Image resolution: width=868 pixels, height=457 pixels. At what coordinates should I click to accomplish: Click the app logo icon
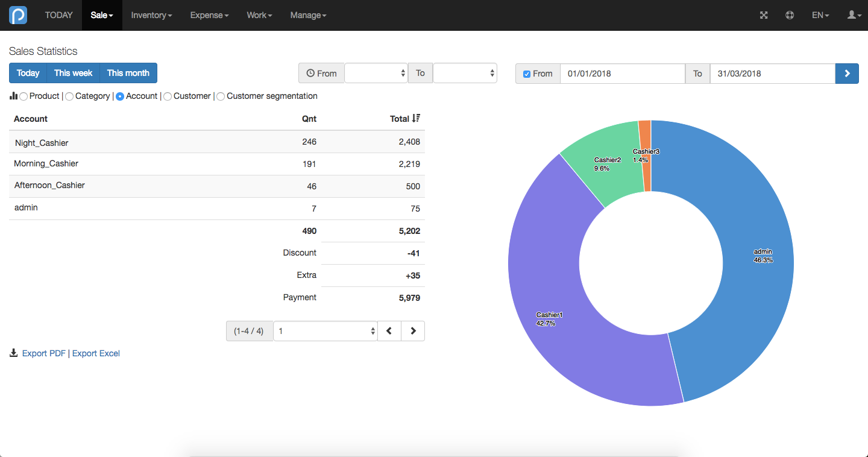18,15
